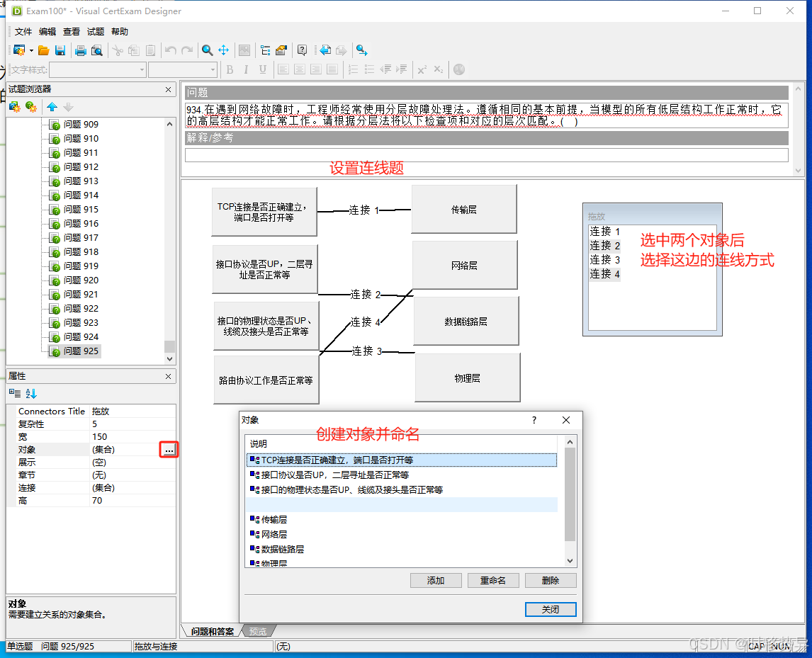
Task: Click the tree structure toolbar icon
Action: click(x=265, y=50)
